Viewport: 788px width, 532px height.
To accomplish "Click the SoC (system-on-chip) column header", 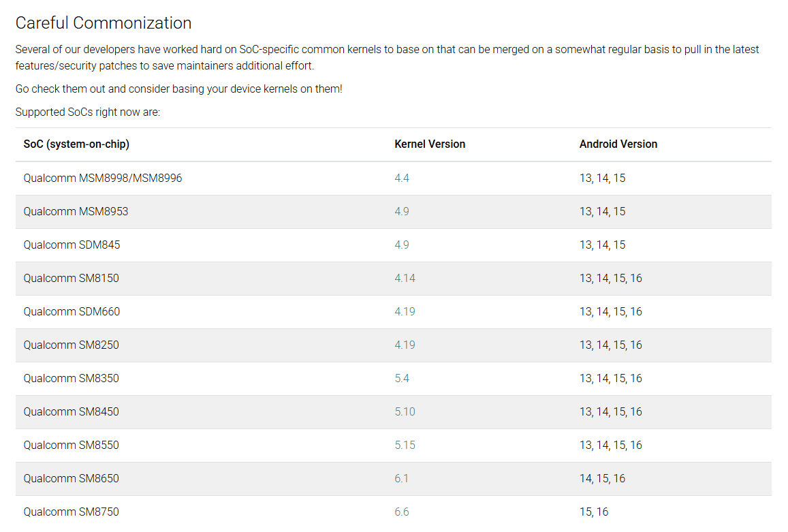I will click(76, 144).
